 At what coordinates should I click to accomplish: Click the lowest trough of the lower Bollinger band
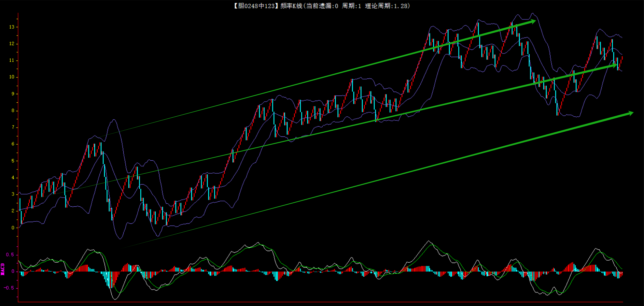click(120, 238)
